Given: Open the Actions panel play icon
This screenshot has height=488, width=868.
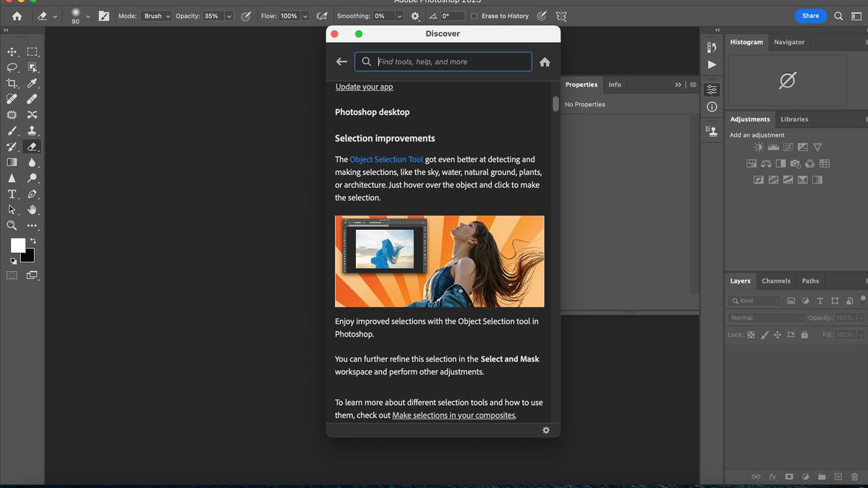Looking at the screenshot, I should [712, 65].
